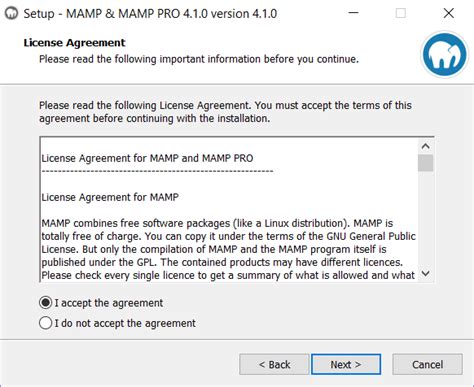Image resolution: width=474 pixels, height=387 pixels.
Task: Cancel the MAMP installation
Action: tap(427, 364)
